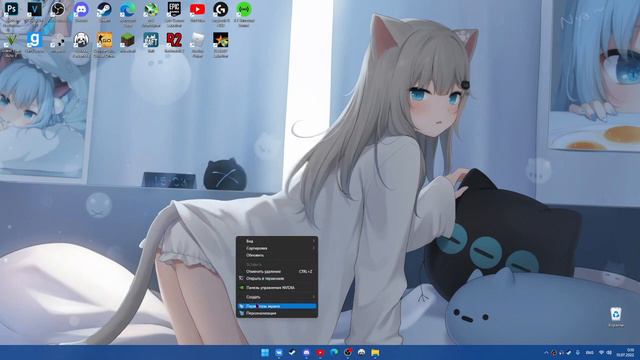Open Edge from the taskbar
The image size is (640, 360).
334,352
